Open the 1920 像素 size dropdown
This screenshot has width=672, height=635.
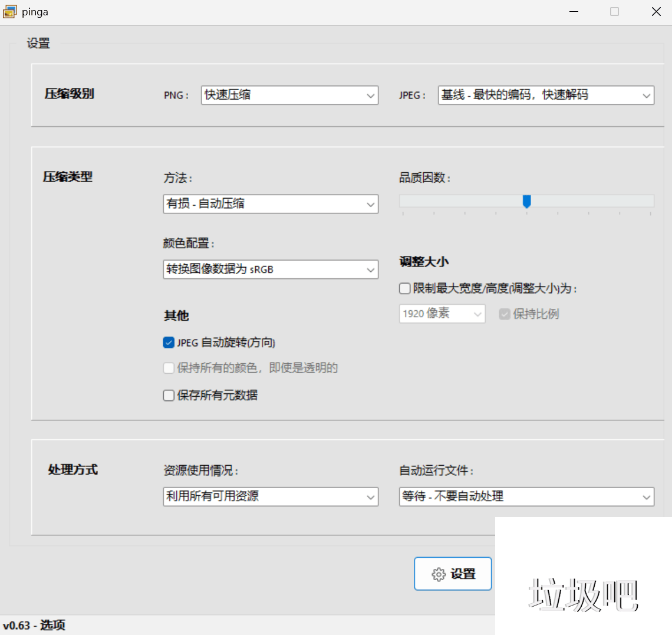tap(442, 314)
